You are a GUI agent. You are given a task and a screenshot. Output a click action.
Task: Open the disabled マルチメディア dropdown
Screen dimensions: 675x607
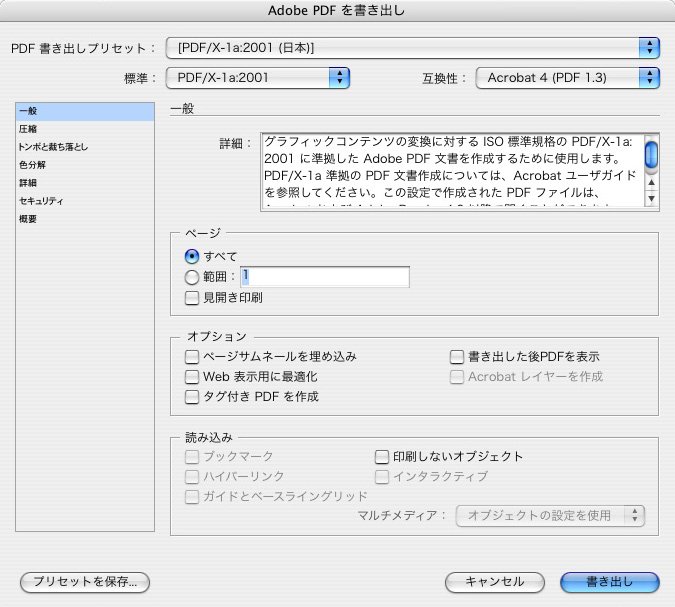pyautogui.click(x=550, y=516)
